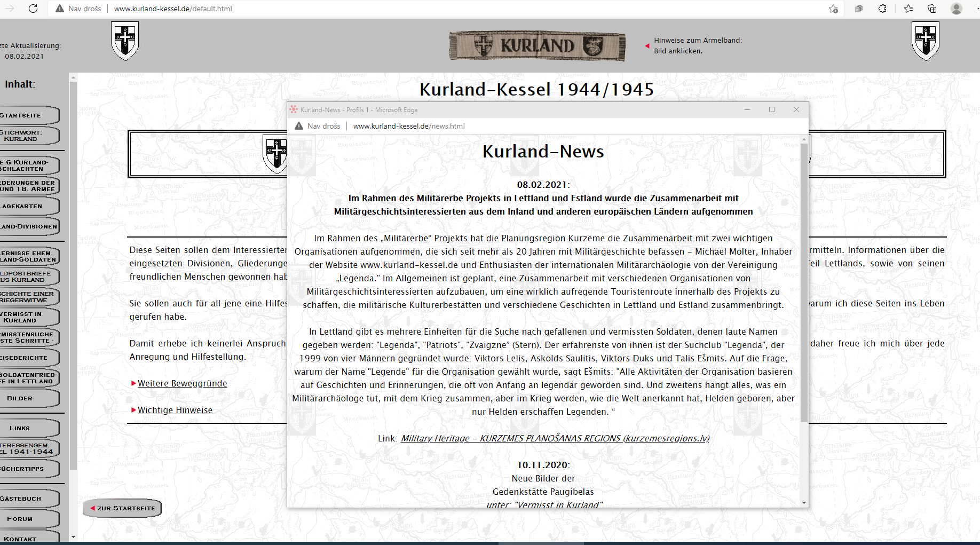Click the Zur Startseite button

122,508
